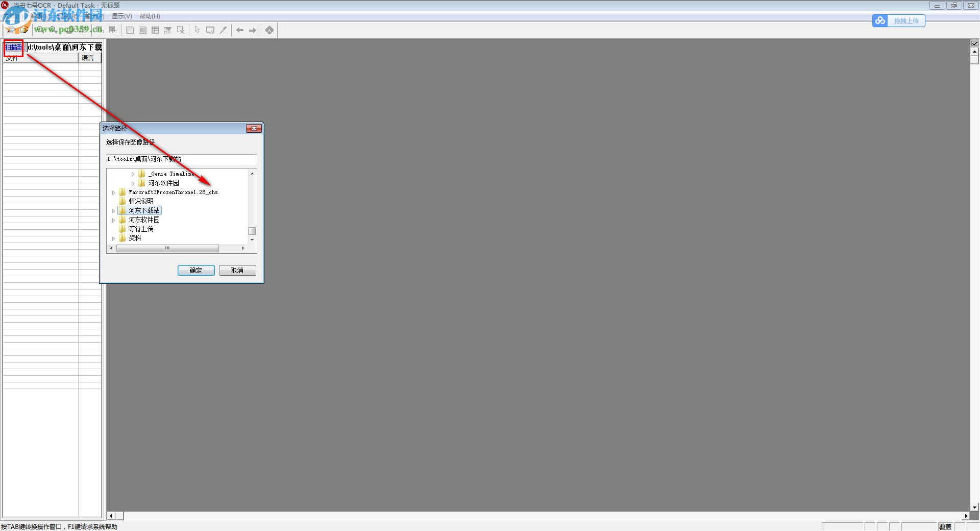
Task: Click the 语言 column header
Action: (x=89, y=58)
